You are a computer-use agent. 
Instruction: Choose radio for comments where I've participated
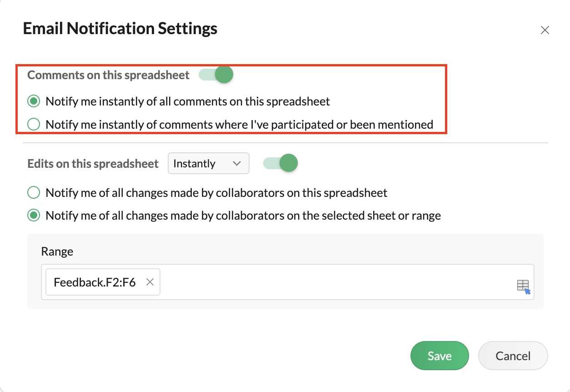pyautogui.click(x=34, y=124)
